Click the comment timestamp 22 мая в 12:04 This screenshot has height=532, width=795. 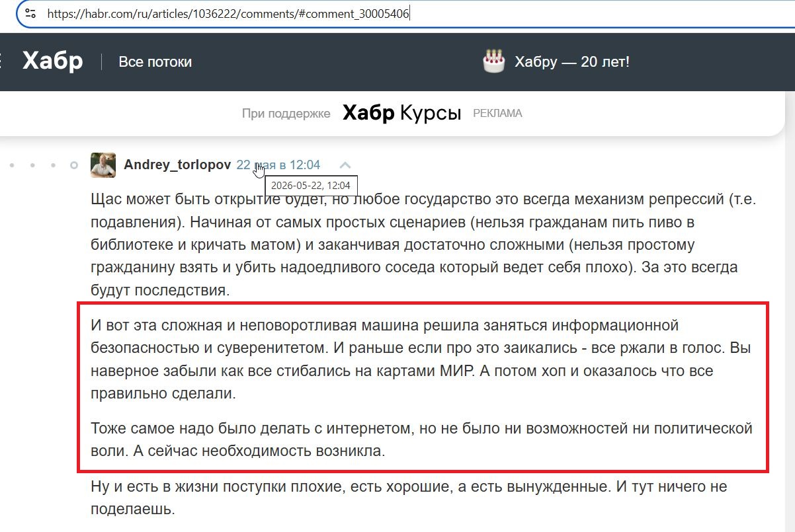tap(278, 165)
